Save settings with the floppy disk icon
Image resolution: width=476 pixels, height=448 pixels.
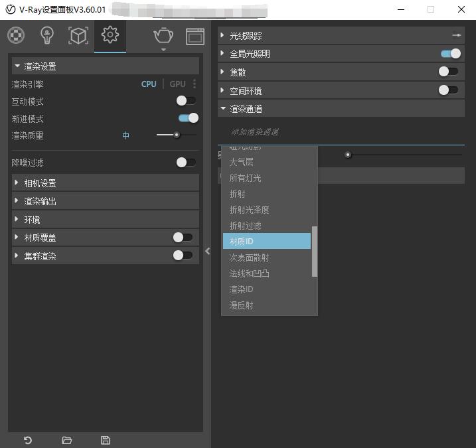click(x=105, y=440)
